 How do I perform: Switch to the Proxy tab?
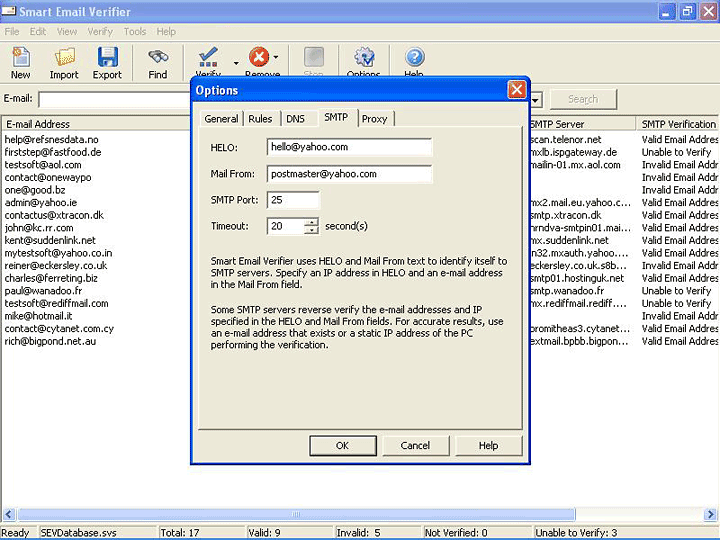pos(374,119)
